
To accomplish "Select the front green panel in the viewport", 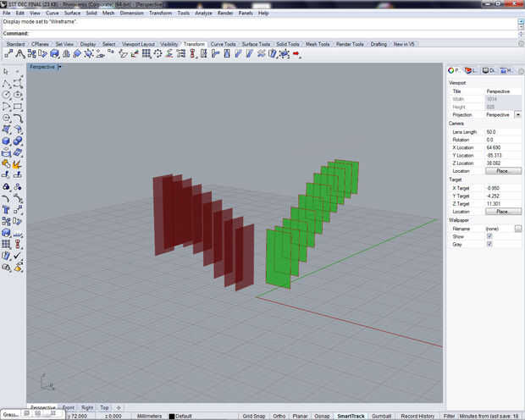I will click(278, 260).
